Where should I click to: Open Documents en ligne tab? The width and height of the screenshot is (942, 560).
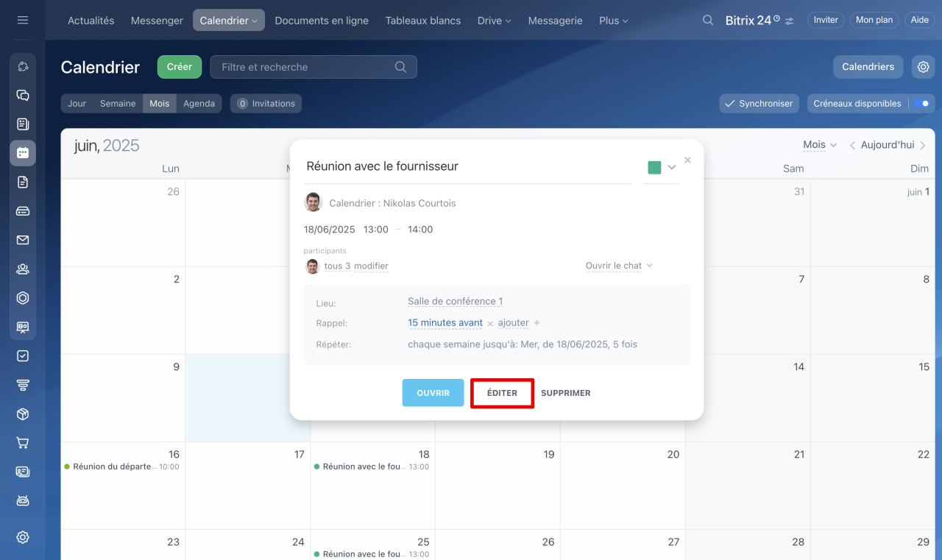tap(322, 21)
